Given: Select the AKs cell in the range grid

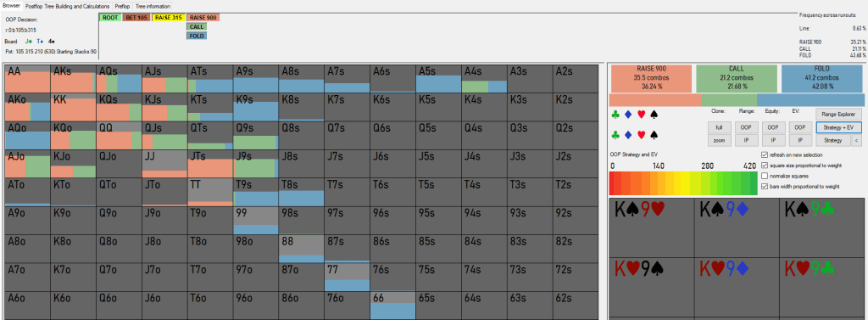Looking at the screenshot, I should click(x=73, y=79).
